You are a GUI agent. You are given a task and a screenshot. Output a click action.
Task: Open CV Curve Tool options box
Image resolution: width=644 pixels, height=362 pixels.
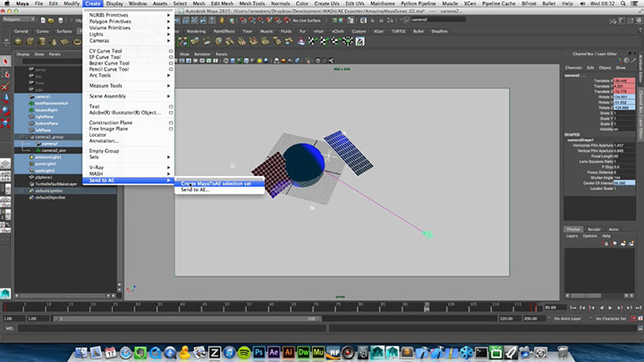pos(171,51)
